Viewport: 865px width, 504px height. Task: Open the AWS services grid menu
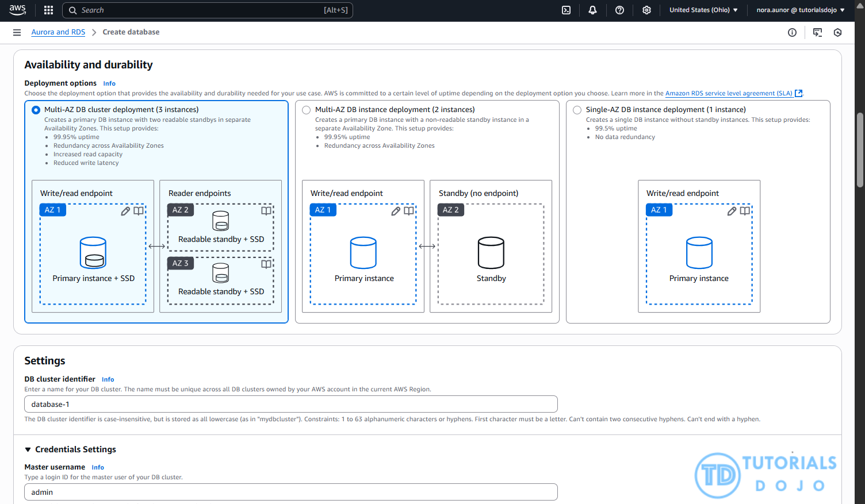coord(49,10)
